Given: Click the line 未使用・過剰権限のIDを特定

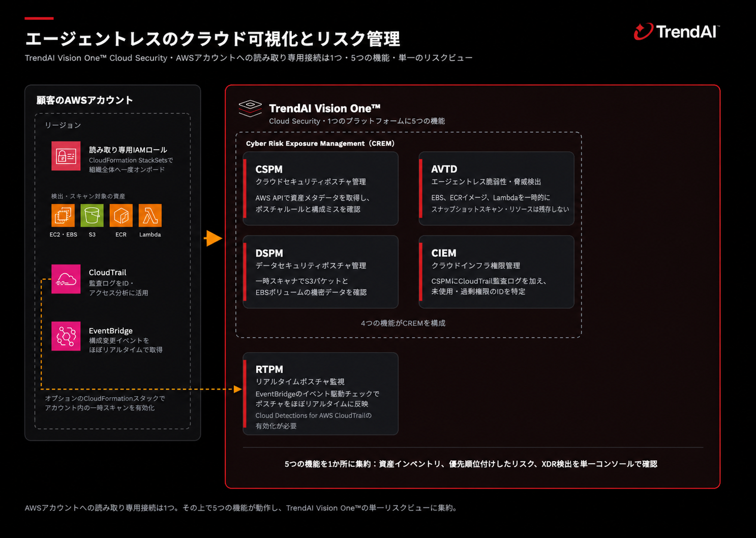Looking at the screenshot, I should click(x=478, y=291).
